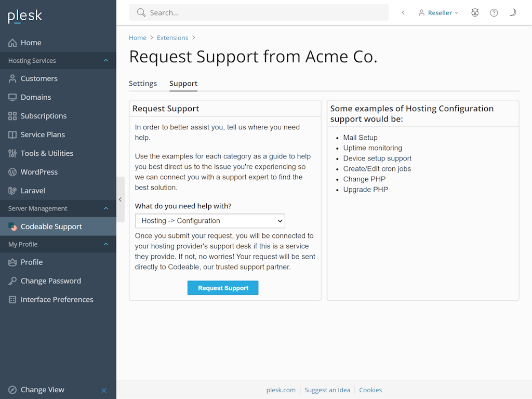Open the Cookies footer link
This screenshot has height=399, width=532.
tap(370, 390)
